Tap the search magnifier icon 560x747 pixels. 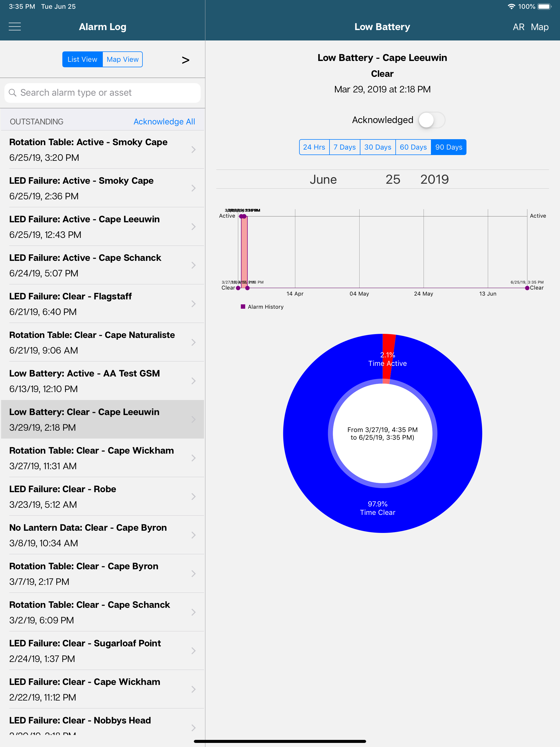point(13,92)
